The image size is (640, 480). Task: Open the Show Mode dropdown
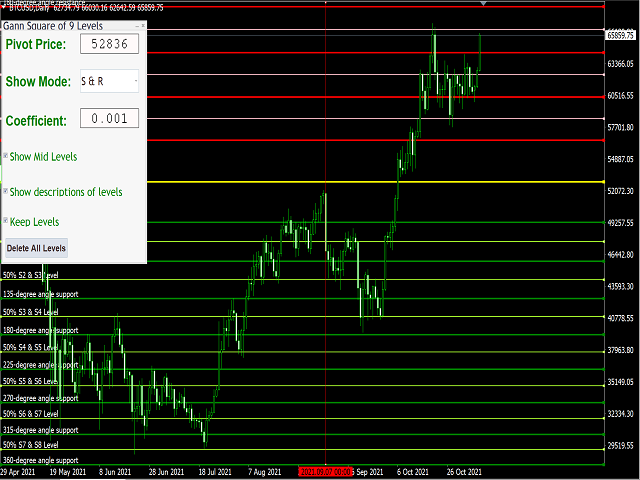(x=109, y=81)
